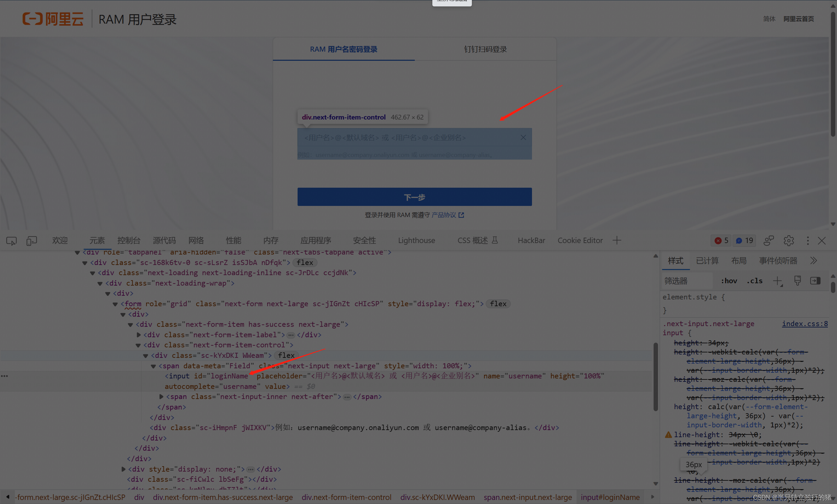This screenshot has width=837, height=504.
Task: Click the 19 issues counter badge
Action: 744,241
